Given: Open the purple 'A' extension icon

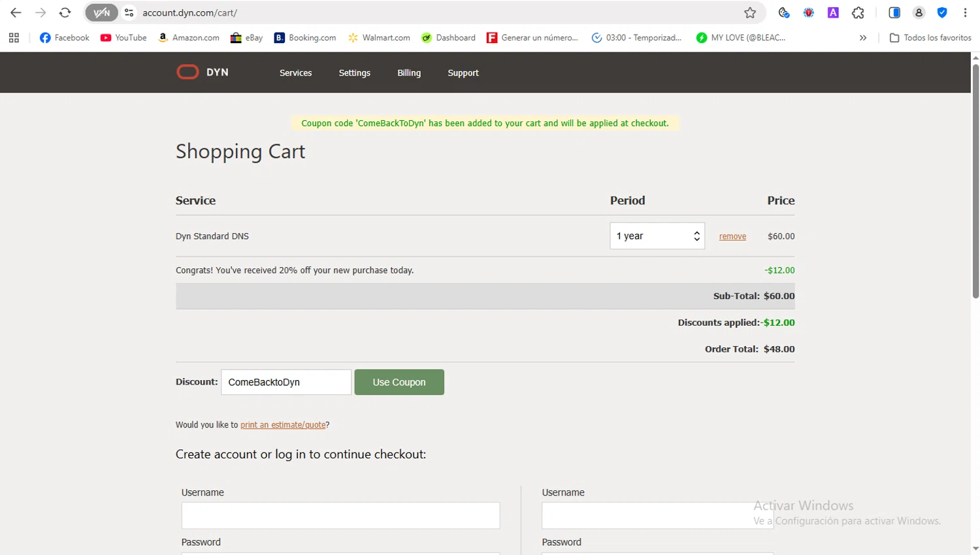Looking at the screenshot, I should (833, 12).
